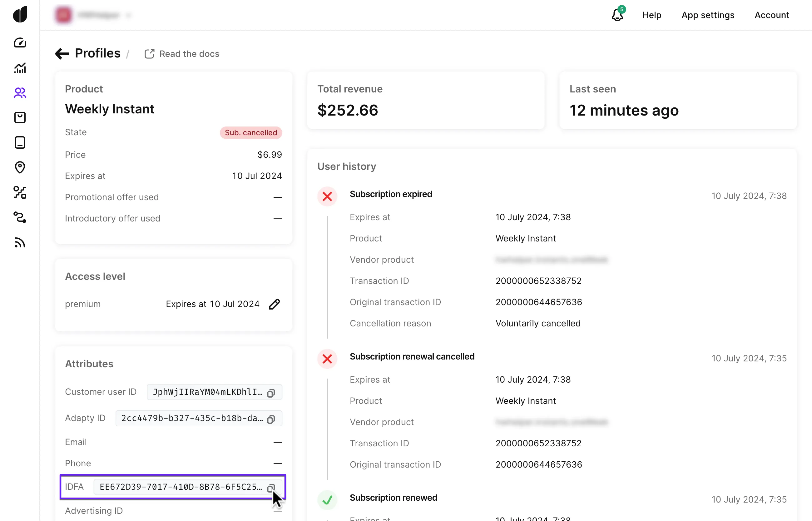Open the A/B tests icon in sidebar
This screenshot has height=521, width=812.
[x=20, y=192]
